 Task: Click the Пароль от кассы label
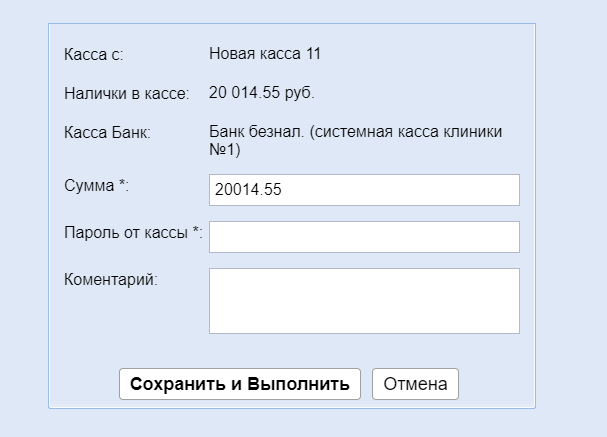[x=125, y=233]
